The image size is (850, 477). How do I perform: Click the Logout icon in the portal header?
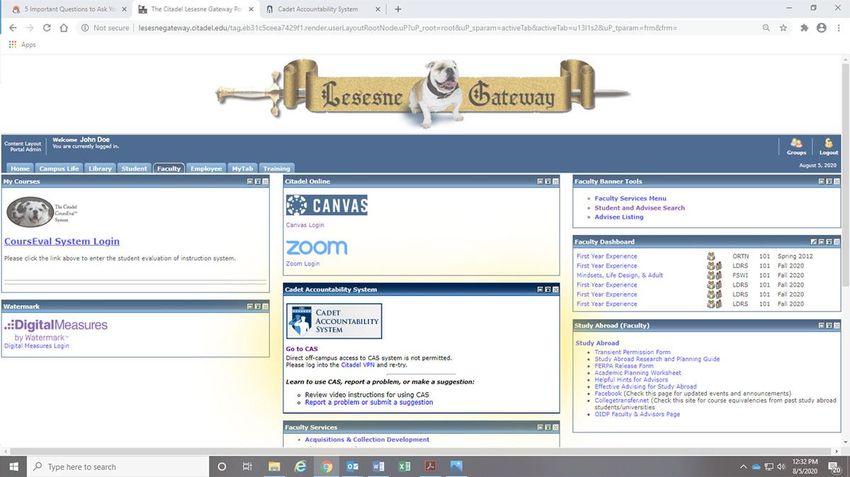click(828, 146)
